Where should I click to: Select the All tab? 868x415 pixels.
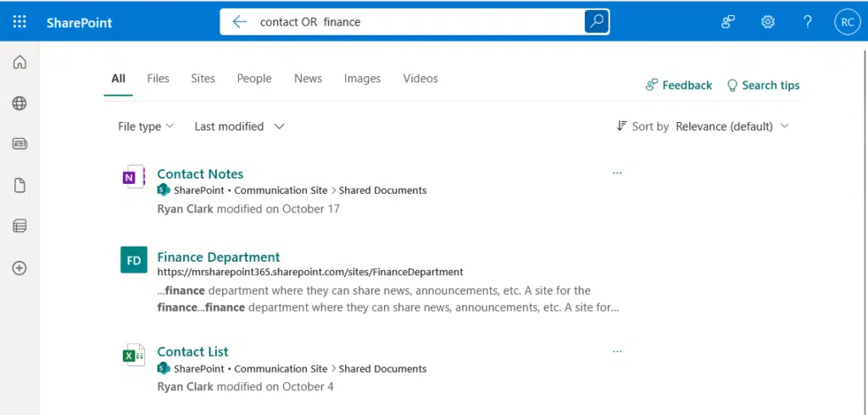[x=118, y=79]
